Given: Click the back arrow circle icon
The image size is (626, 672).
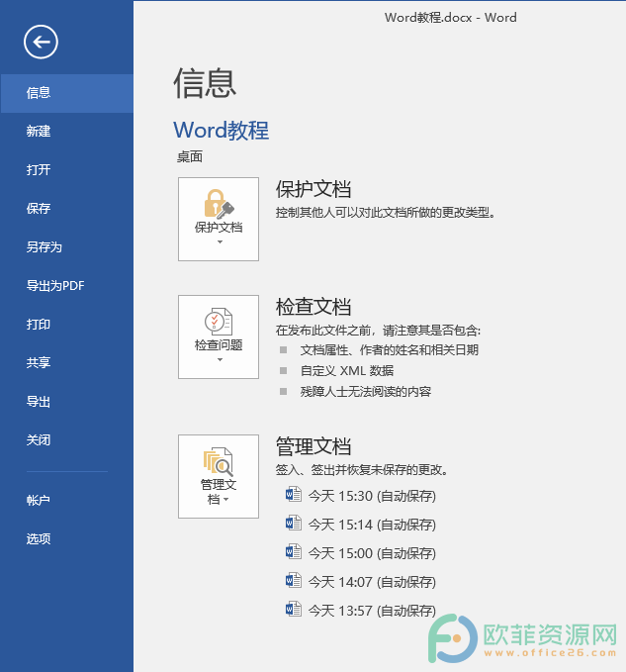Looking at the screenshot, I should click(41, 42).
